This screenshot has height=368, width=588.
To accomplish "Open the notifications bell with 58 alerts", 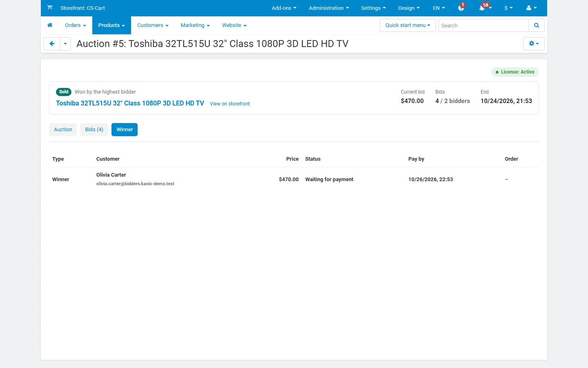I will [485, 7].
